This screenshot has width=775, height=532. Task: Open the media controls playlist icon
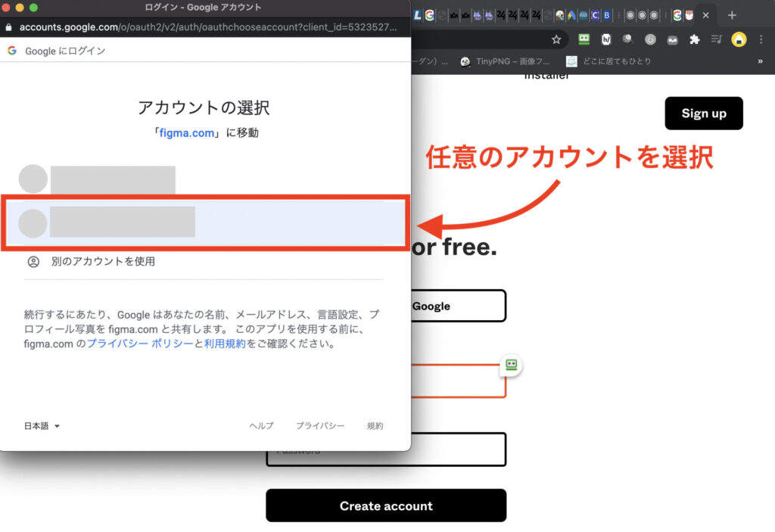pyautogui.click(x=716, y=39)
